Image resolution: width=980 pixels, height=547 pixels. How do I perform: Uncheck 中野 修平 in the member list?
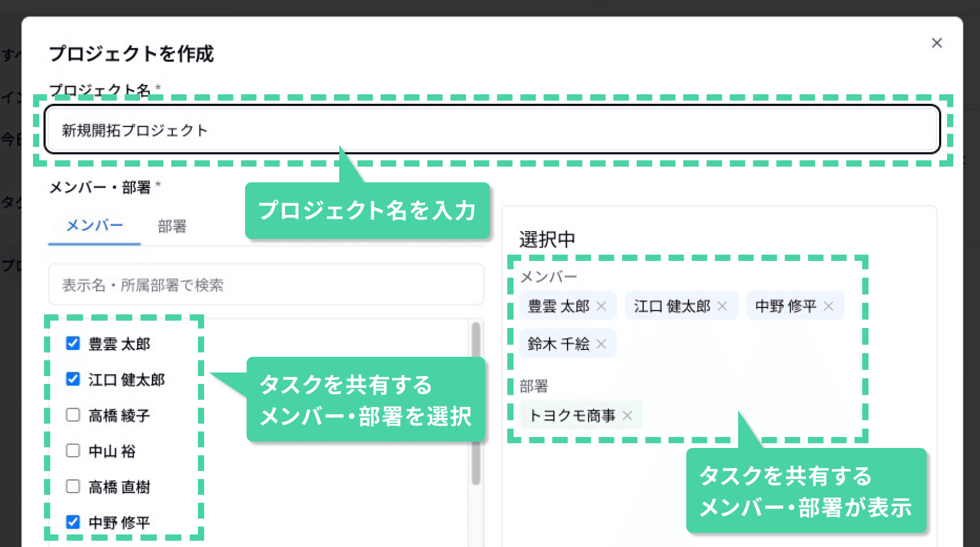72,522
